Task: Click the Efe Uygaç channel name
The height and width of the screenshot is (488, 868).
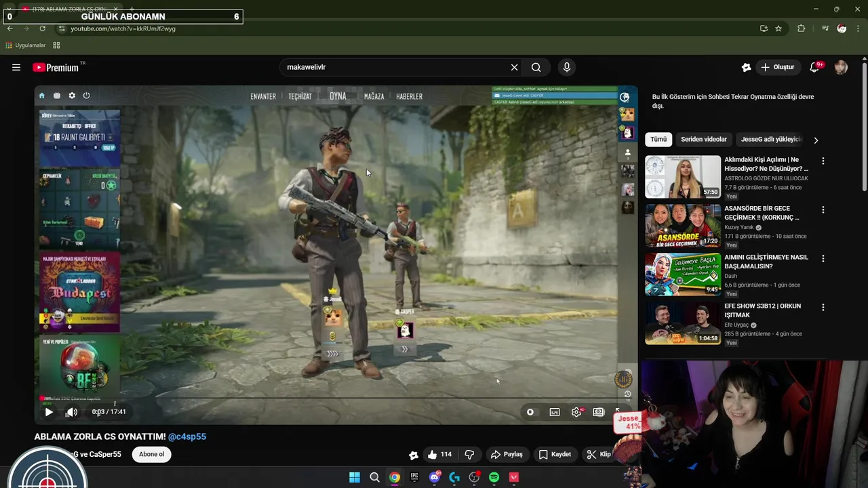Action: [x=736, y=325]
